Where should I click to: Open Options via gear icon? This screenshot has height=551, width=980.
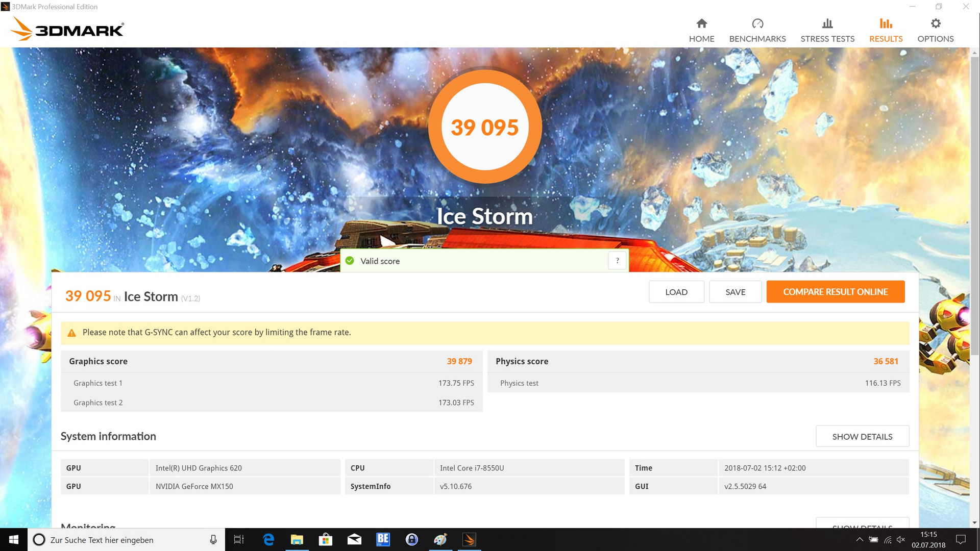935,23
